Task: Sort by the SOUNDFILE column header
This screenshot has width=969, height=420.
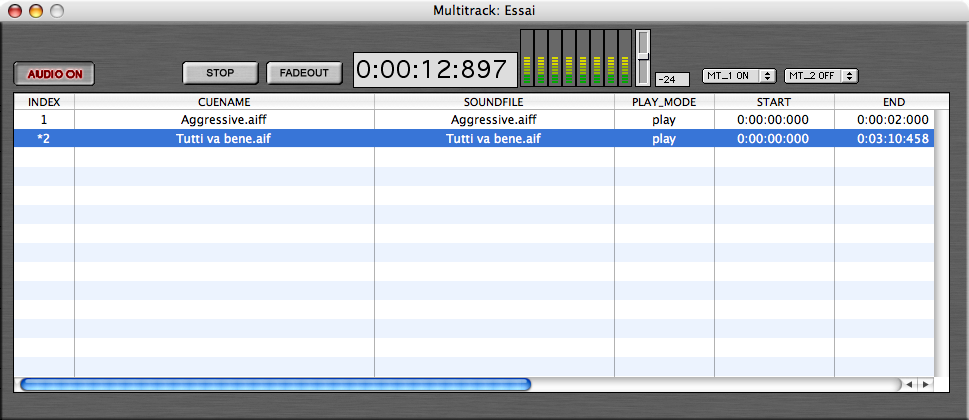Action: (494, 102)
